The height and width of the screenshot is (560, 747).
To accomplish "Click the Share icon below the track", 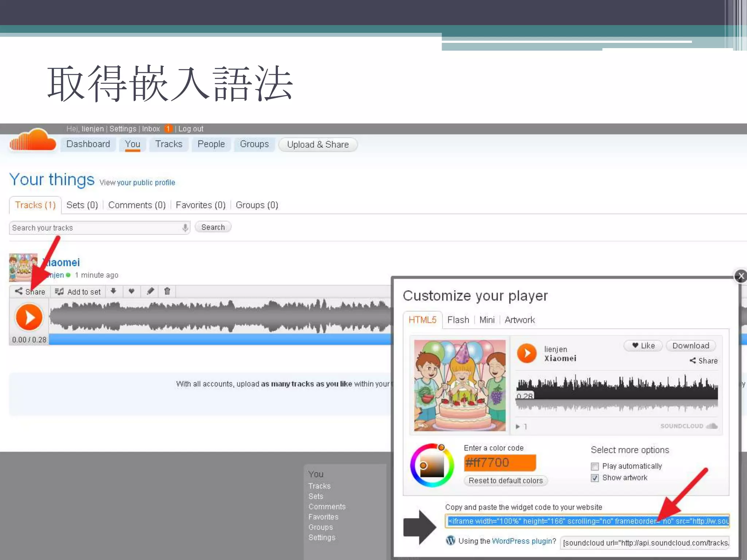I will click(30, 292).
